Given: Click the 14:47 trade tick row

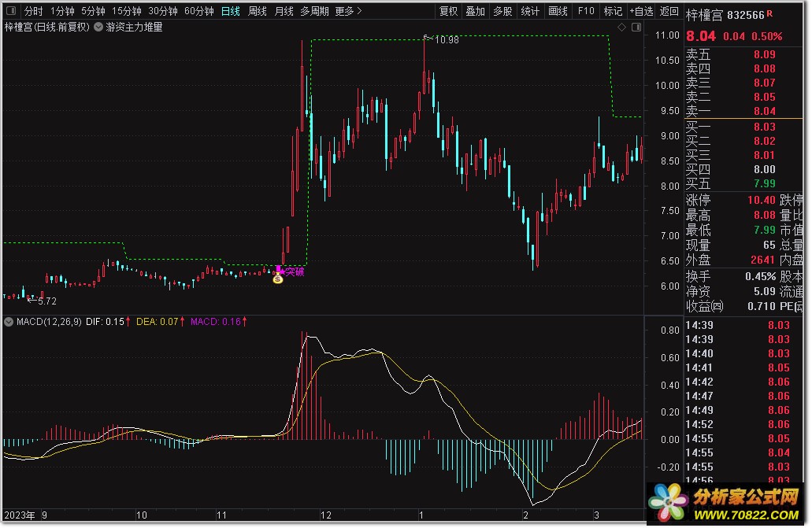Looking at the screenshot, I should 743,396.
